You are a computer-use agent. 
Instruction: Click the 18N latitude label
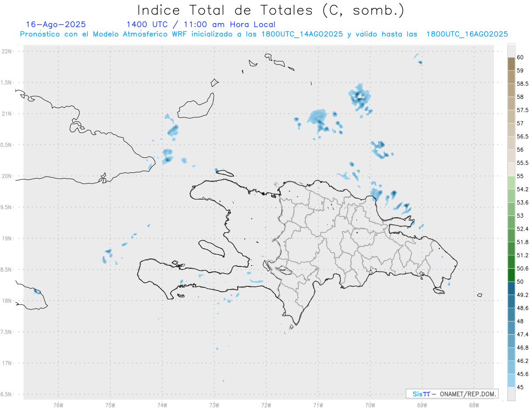[x=6, y=301]
